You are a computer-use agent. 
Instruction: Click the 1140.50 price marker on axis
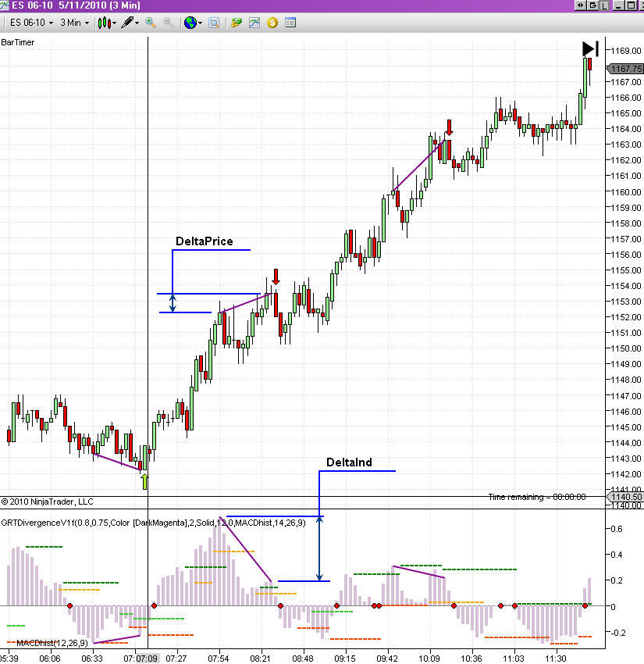click(625, 497)
